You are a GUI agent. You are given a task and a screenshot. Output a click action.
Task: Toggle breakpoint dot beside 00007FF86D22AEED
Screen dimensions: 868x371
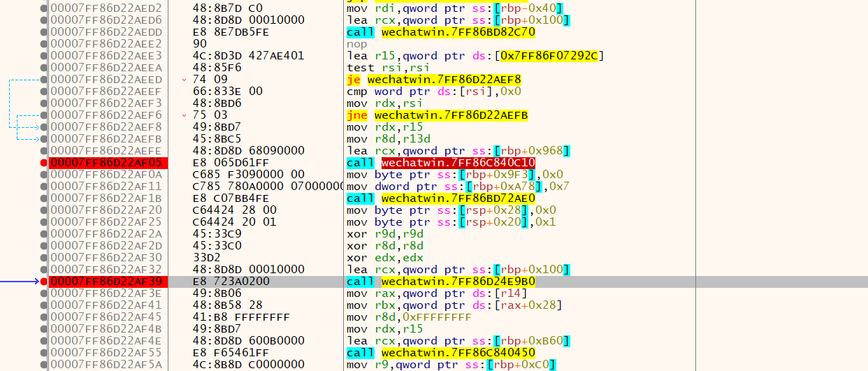44,80
